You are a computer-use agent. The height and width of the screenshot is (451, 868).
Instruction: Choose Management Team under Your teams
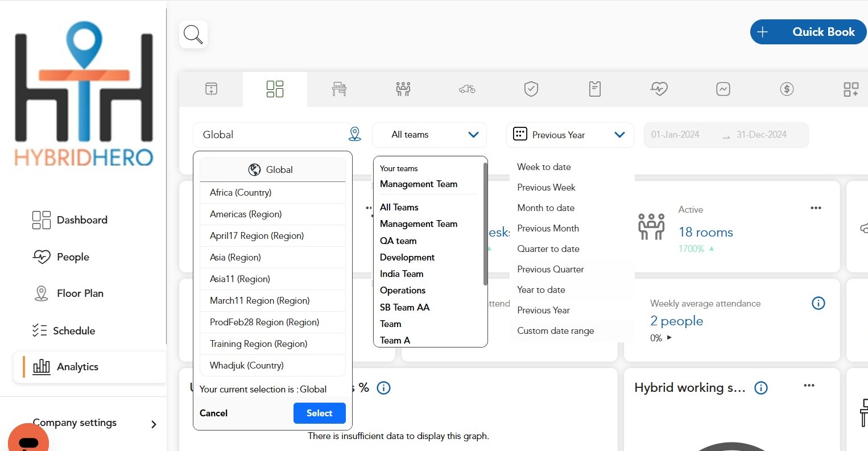coord(419,184)
